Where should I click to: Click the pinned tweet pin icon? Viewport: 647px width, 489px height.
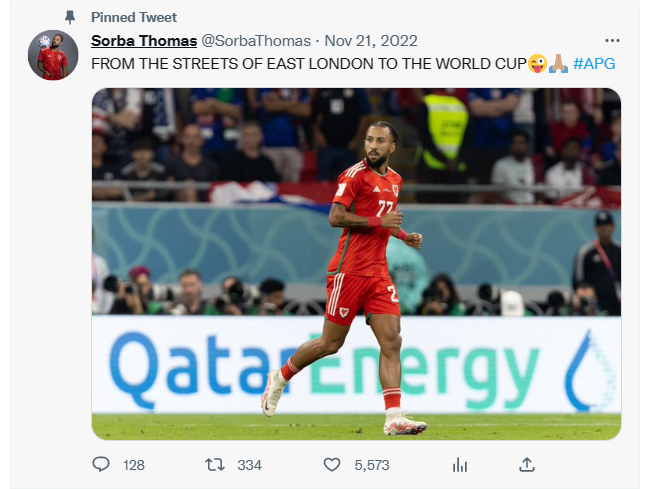click(x=70, y=17)
